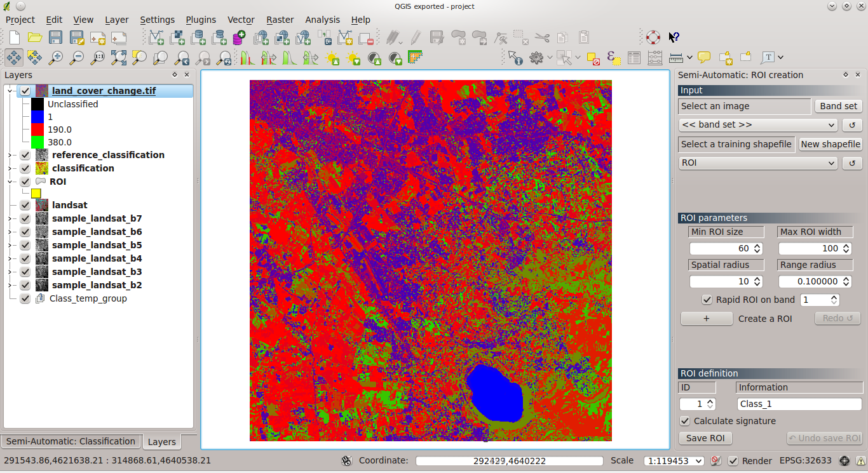Open QGIS help via the lifebuoy icon
Viewport: 868px width, 473px height.
coord(653,37)
